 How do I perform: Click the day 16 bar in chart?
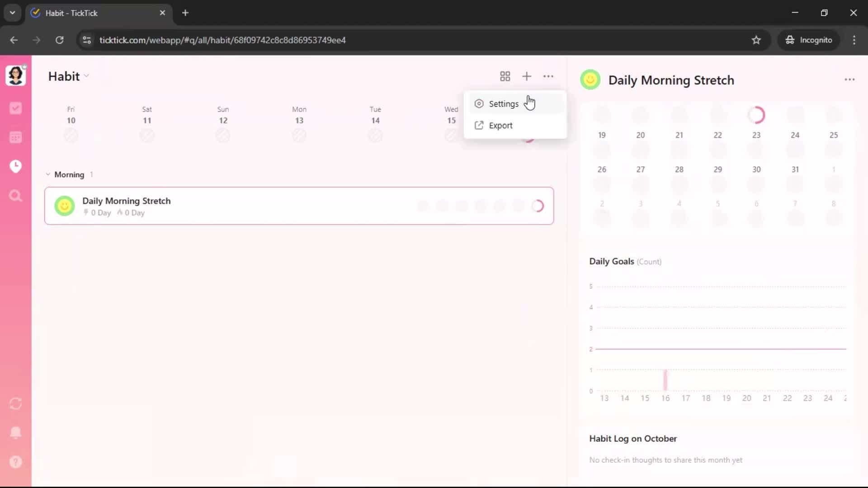[665, 380]
